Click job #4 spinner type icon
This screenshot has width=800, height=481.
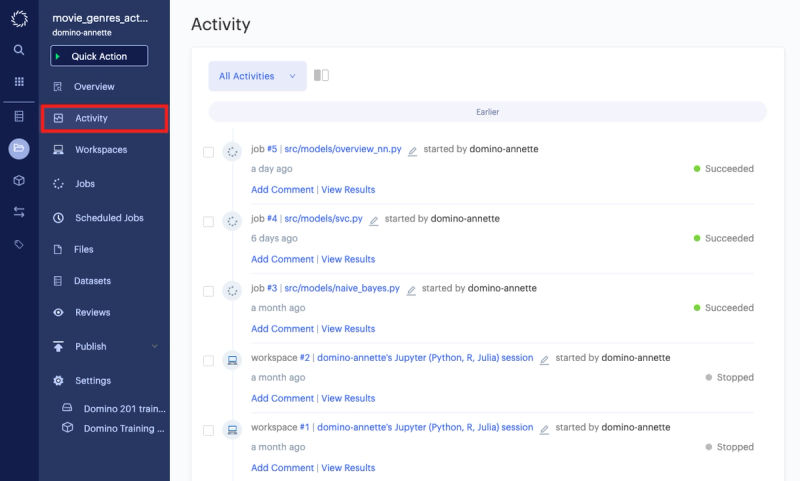[232, 221]
